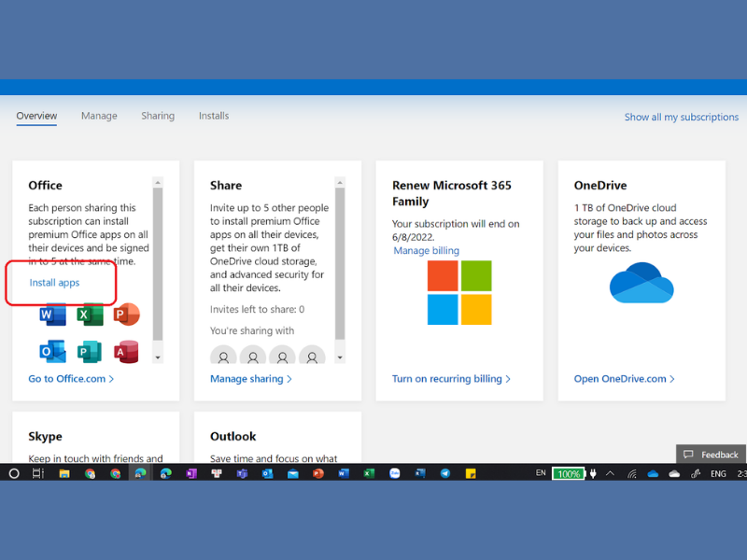Image resolution: width=747 pixels, height=560 pixels.
Task: Click the blue OneDrive tray icon
Action: pos(653,473)
